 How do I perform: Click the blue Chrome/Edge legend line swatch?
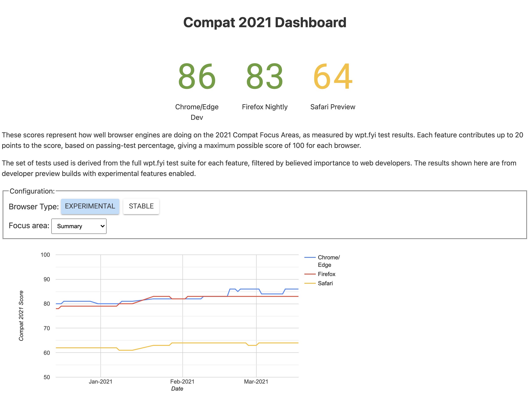pyautogui.click(x=310, y=257)
